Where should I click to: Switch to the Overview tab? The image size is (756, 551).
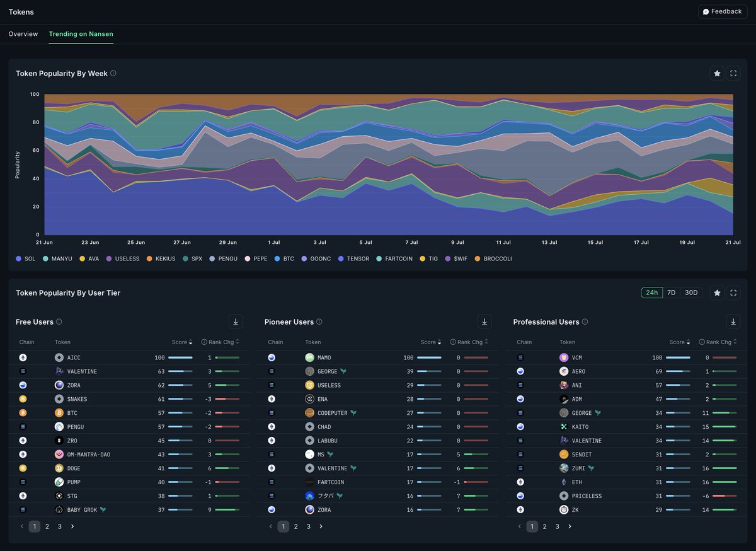23,34
